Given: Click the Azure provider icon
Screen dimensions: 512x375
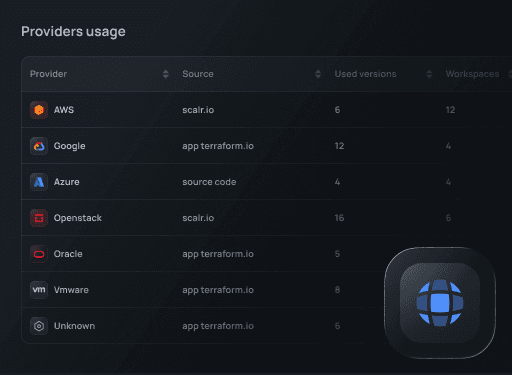Looking at the screenshot, I should 39,182.
